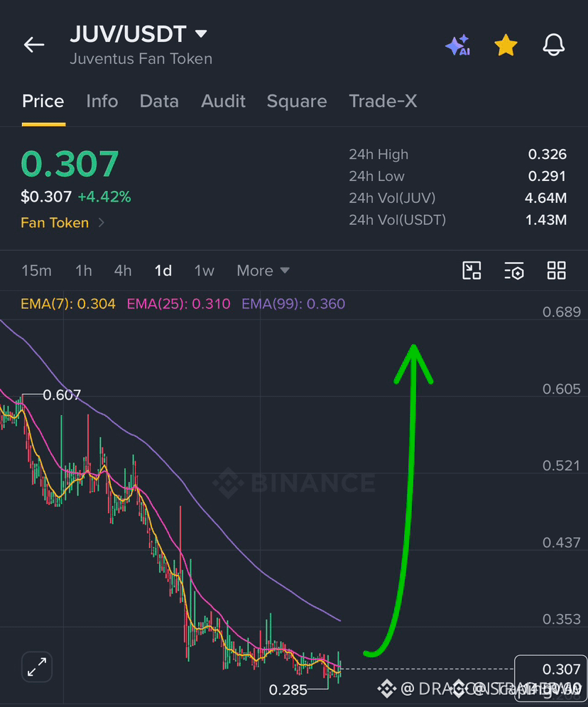Switch to the Price tab

43,101
